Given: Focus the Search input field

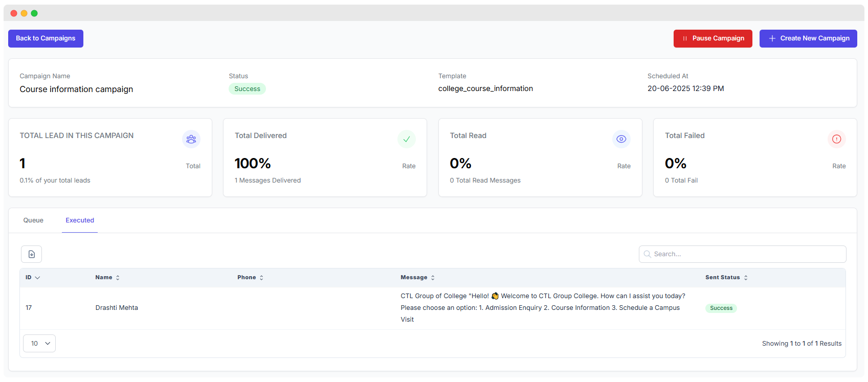Looking at the screenshot, I should pos(747,254).
